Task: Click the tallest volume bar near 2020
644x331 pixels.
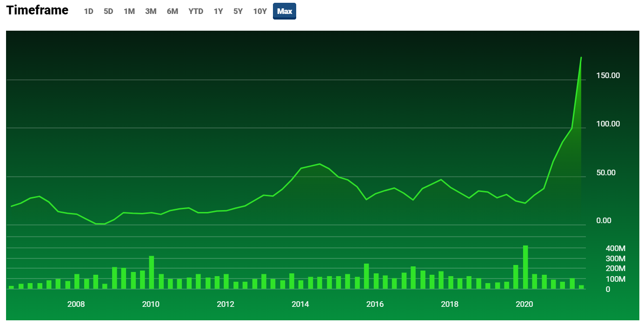Action: point(525,267)
